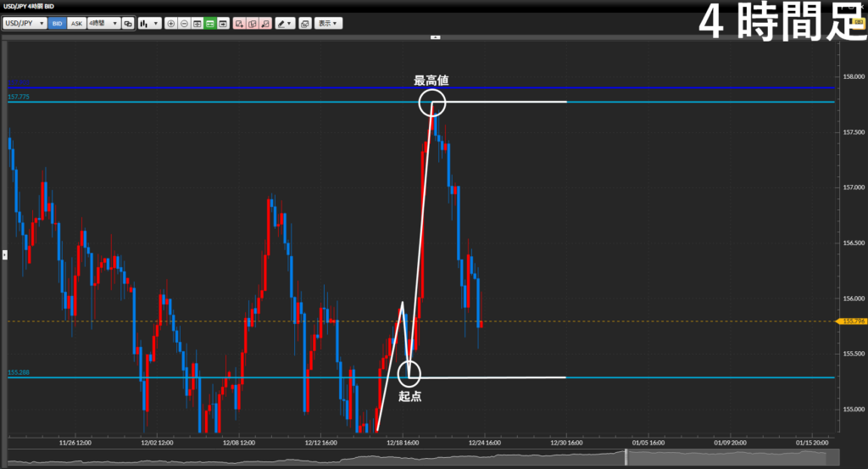Zoom out using the minus magnifier icon

click(184, 24)
